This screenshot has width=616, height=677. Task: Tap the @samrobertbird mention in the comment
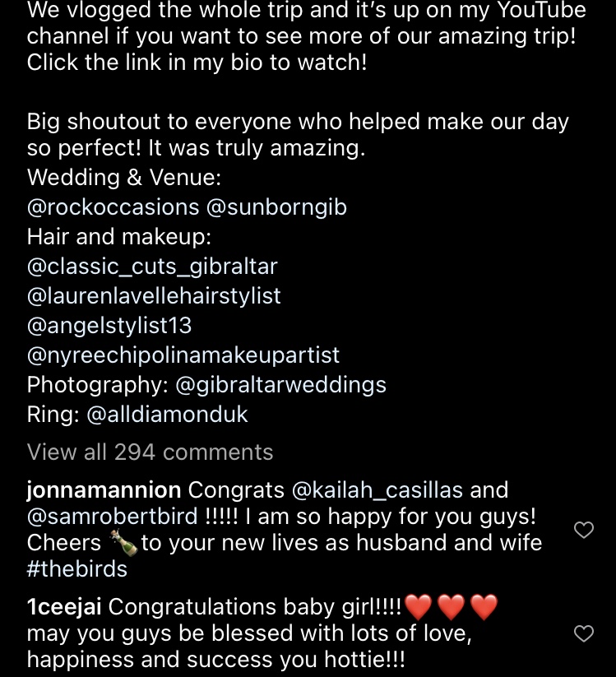click(112, 517)
